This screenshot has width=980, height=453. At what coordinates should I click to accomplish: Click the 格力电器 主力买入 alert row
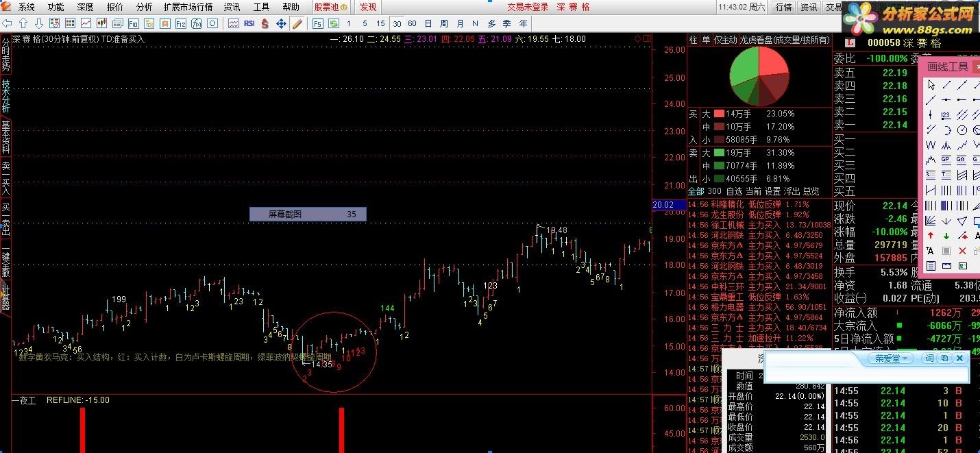click(759, 307)
